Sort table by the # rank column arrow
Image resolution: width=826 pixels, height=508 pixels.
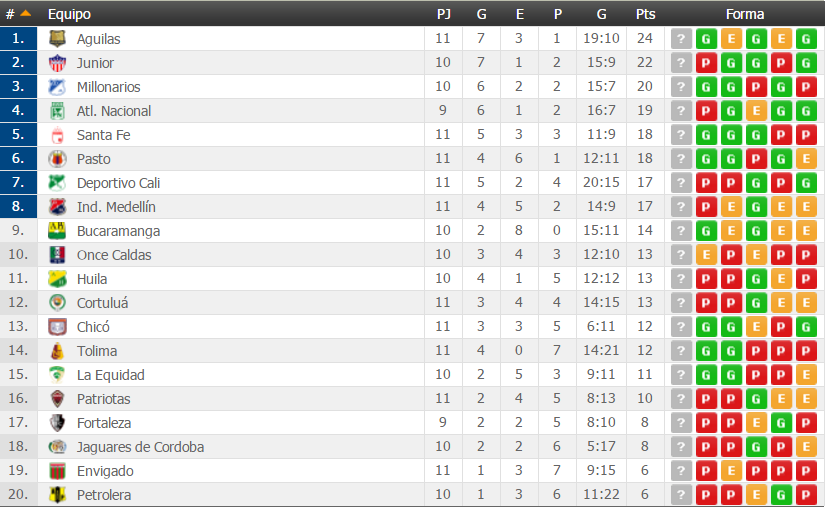[x=25, y=14]
